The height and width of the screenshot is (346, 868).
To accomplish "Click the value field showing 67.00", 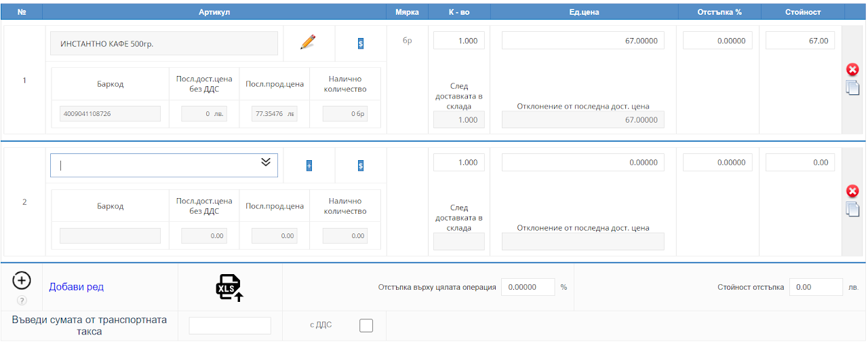I will pyautogui.click(x=800, y=41).
